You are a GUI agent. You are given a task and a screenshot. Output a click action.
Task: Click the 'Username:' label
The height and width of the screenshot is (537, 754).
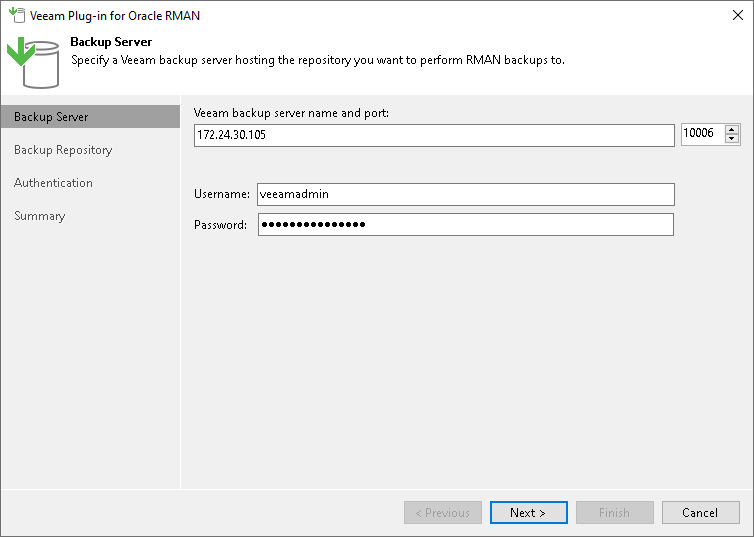222,194
